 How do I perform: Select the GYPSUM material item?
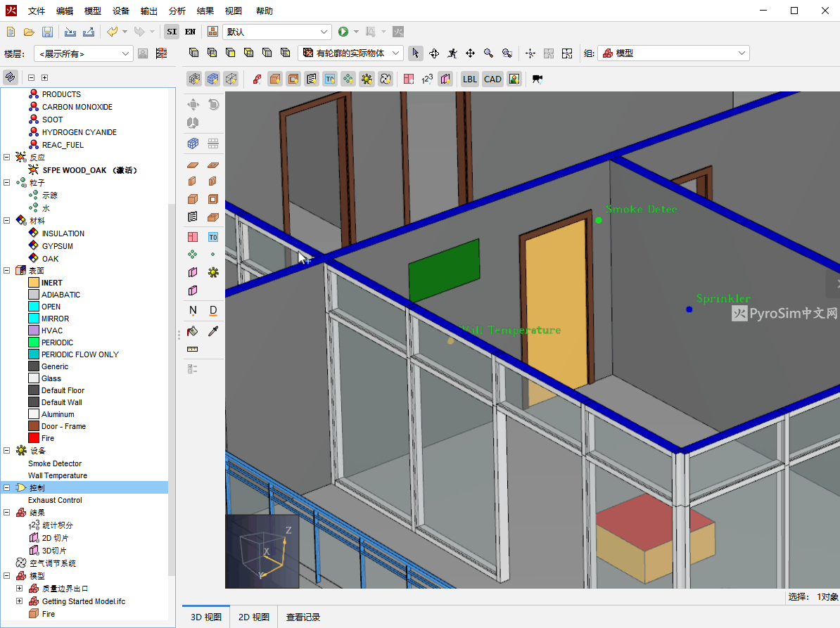pyautogui.click(x=57, y=246)
